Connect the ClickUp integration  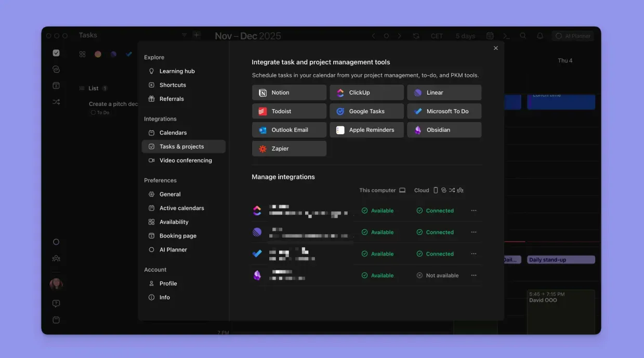pos(366,92)
